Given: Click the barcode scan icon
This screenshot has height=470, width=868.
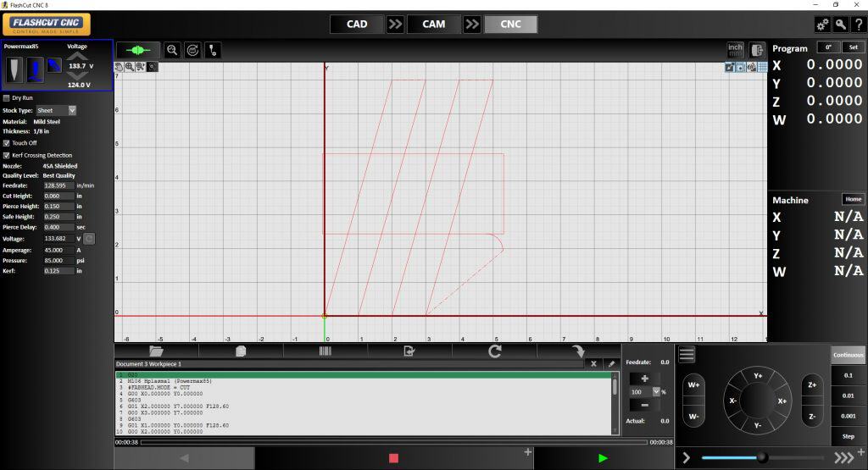Looking at the screenshot, I should [325, 351].
